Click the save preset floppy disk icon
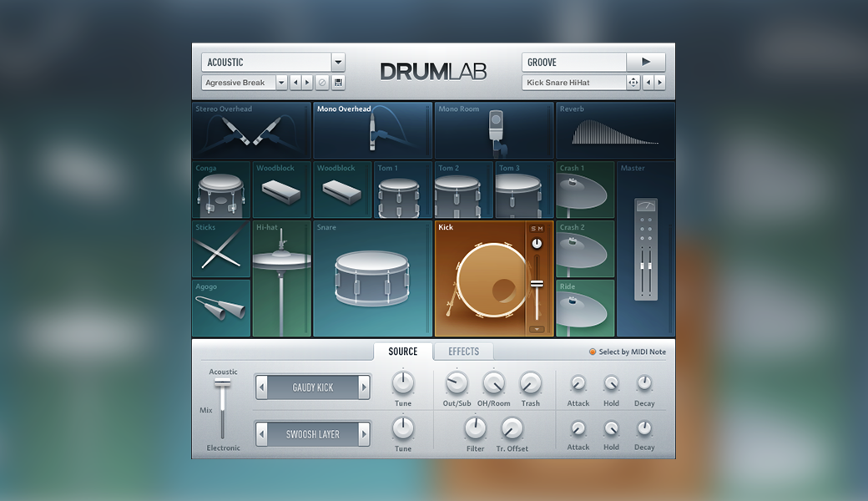The image size is (868, 501). click(338, 83)
